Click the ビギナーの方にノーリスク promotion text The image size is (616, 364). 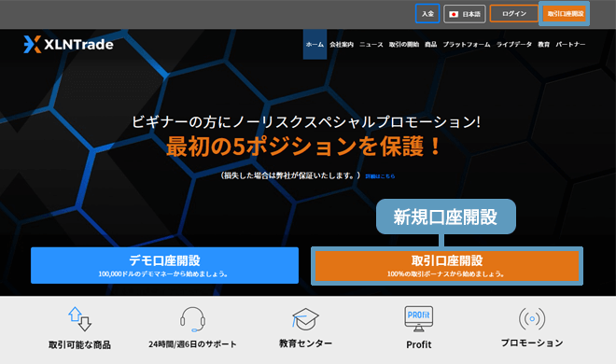click(305, 121)
